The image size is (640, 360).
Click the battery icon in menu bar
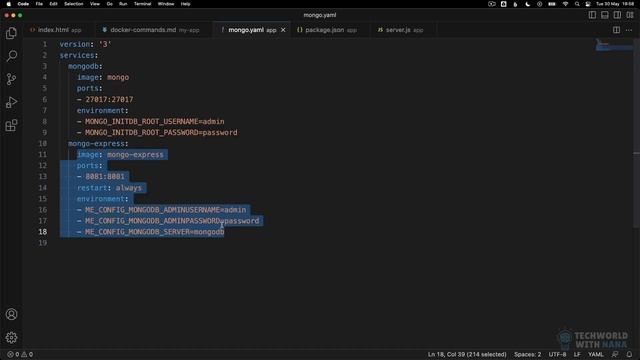pyautogui.click(x=552, y=4)
